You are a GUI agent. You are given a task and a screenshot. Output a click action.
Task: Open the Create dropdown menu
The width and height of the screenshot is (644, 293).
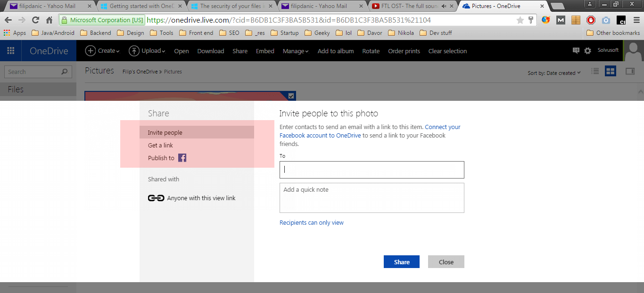(102, 51)
